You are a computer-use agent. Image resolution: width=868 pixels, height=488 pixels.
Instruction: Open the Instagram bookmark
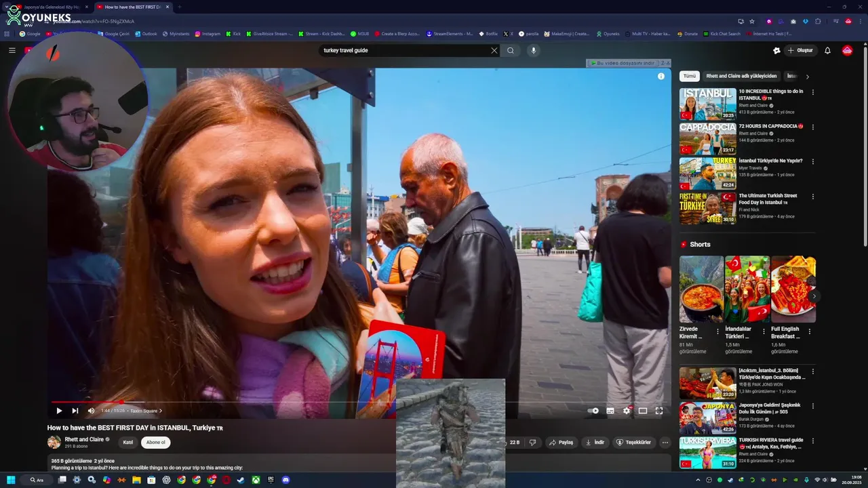tap(208, 33)
